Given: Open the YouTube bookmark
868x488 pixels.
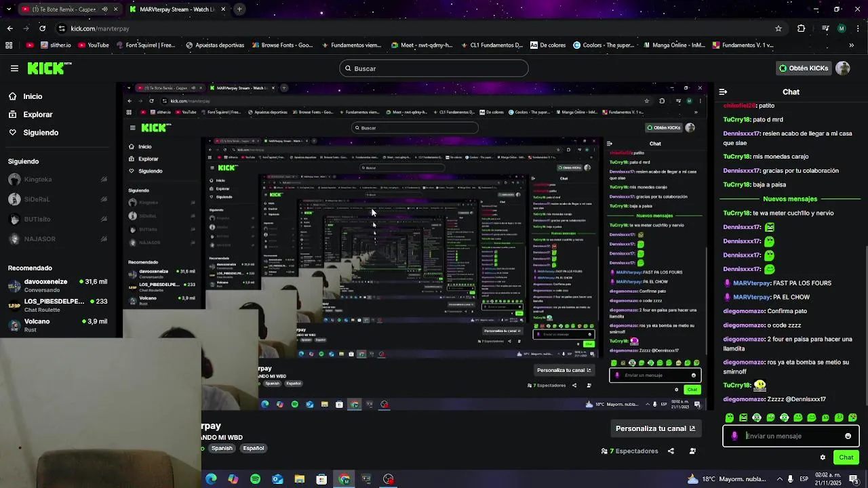Looking at the screenshot, I should pos(94,45).
